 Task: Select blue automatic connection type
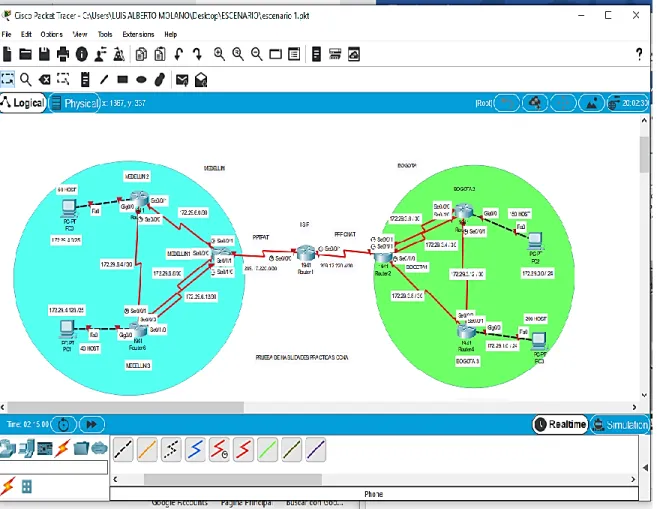[195, 449]
